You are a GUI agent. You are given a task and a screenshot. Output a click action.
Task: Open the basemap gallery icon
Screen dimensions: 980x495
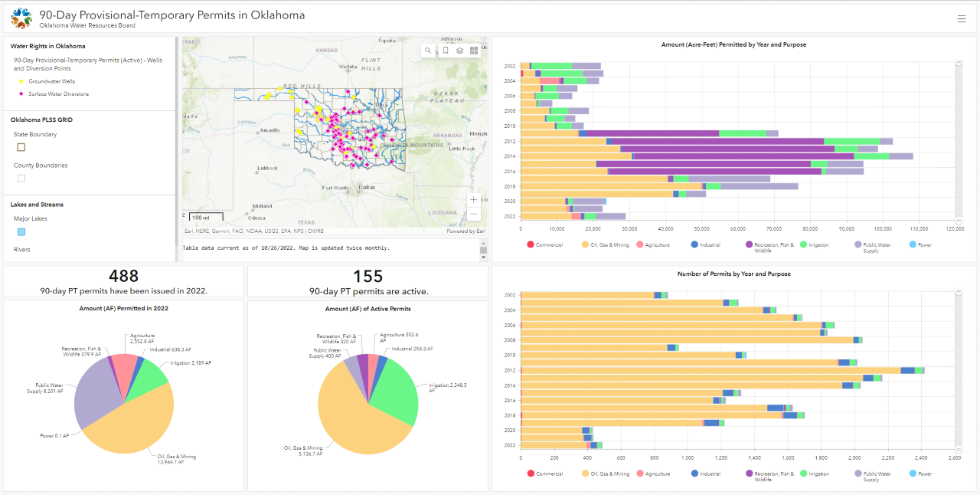pyautogui.click(x=474, y=51)
